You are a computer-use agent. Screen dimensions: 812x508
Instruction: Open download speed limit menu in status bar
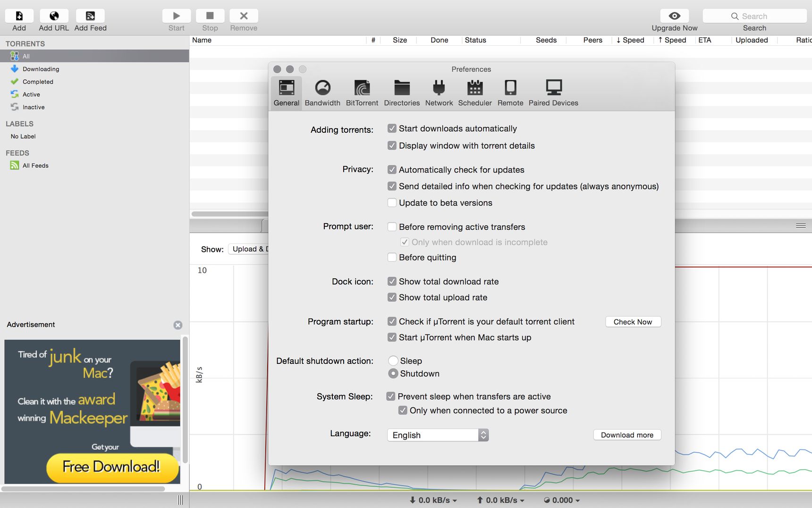pos(433,500)
